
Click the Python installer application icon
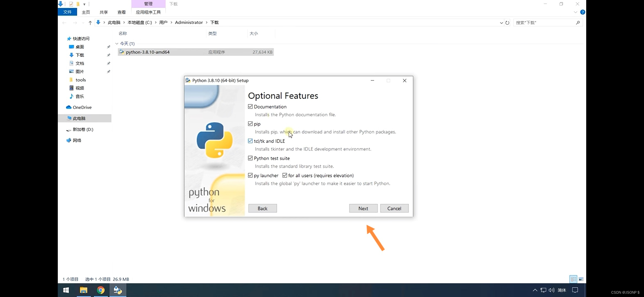pyautogui.click(x=121, y=52)
